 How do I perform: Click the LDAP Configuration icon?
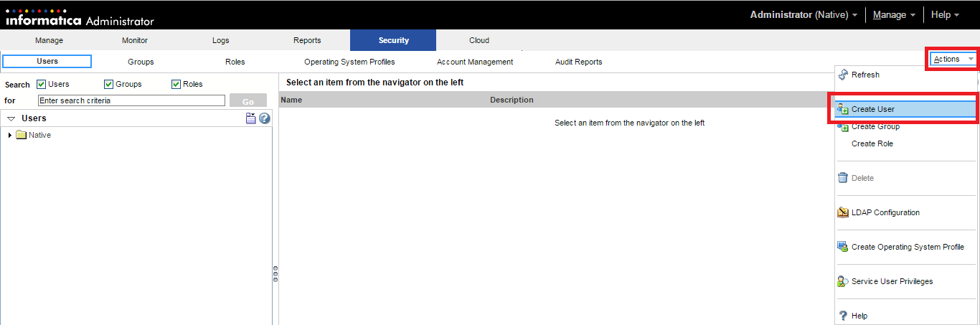tap(843, 212)
